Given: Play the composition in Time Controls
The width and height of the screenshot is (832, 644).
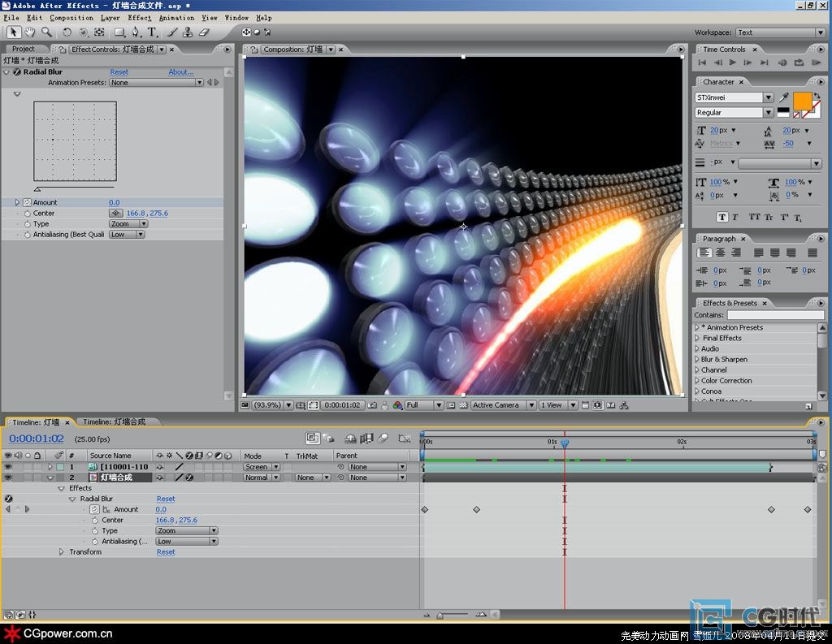Looking at the screenshot, I should tap(733, 63).
